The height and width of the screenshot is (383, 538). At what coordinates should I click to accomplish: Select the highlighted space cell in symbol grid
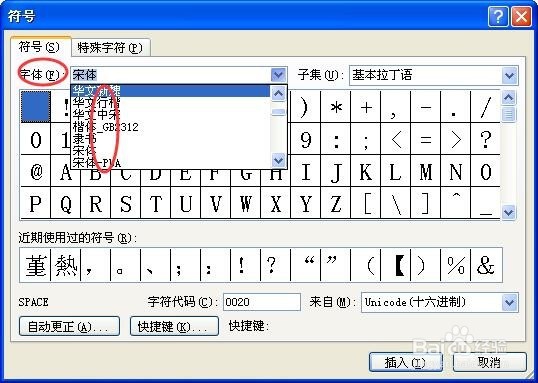[36, 107]
